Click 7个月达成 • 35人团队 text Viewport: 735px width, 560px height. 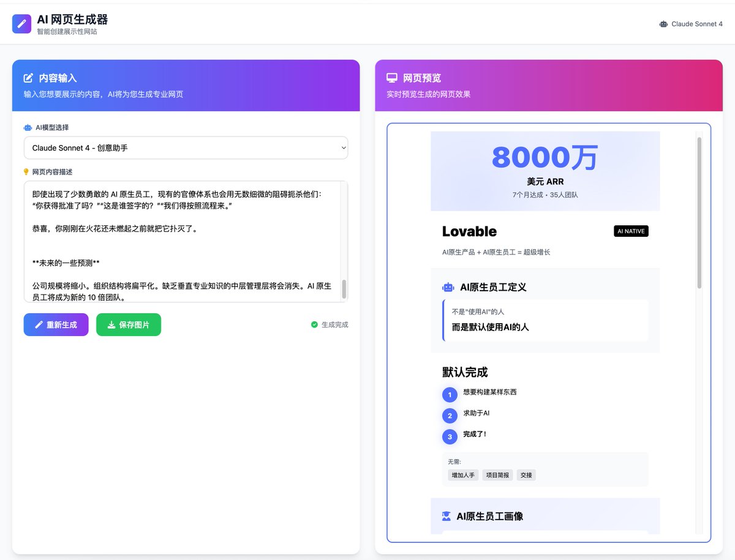pos(545,195)
